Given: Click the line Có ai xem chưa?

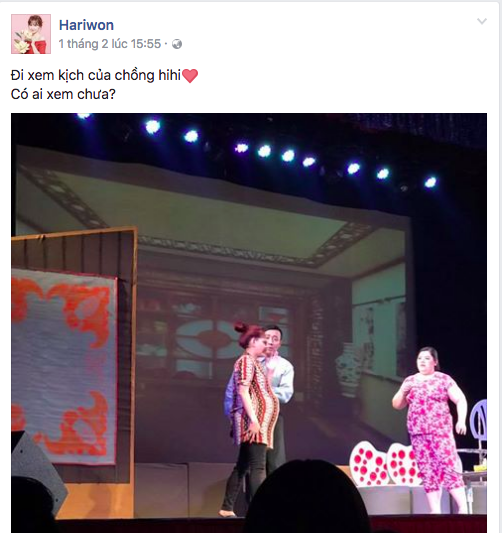Looking at the screenshot, I should coord(63,94).
